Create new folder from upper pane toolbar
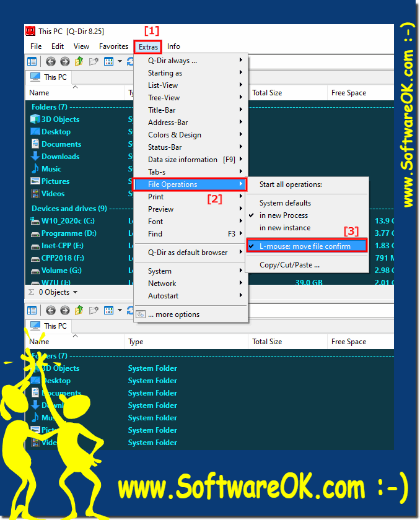 tap(94, 62)
